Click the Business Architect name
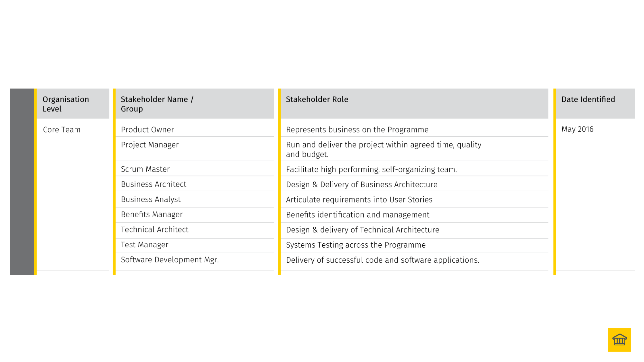 coord(154,184)
